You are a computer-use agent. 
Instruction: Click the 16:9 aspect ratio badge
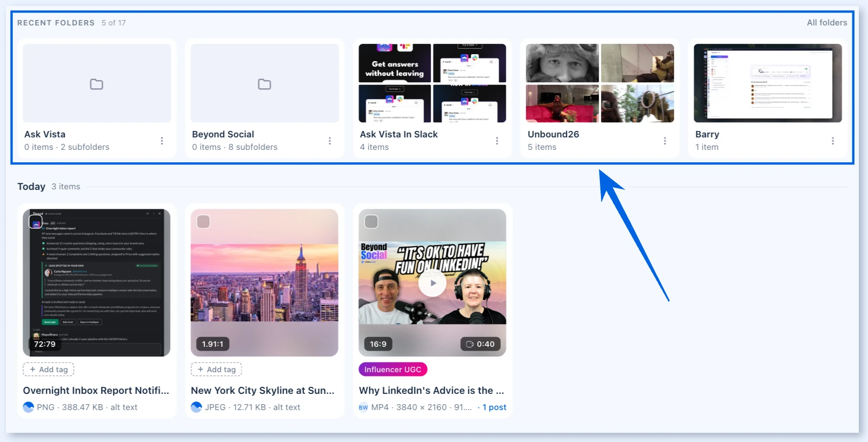(378, 344)
